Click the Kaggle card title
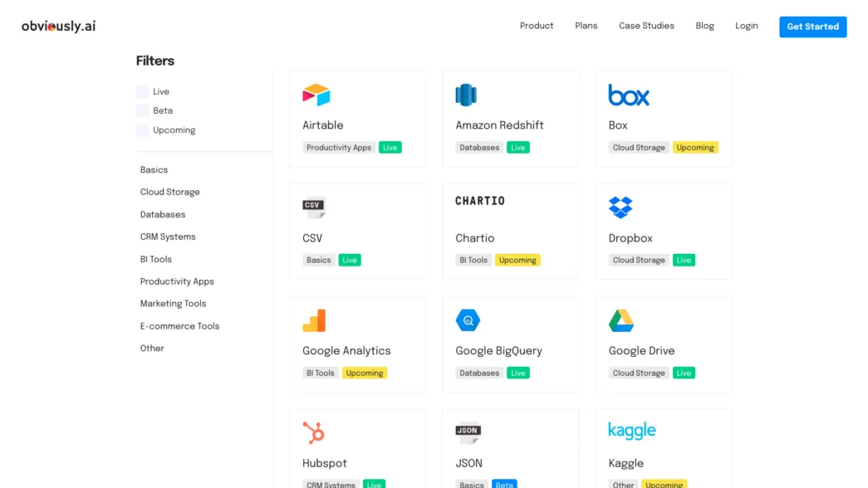868x488 pixels. click(626, 464)
